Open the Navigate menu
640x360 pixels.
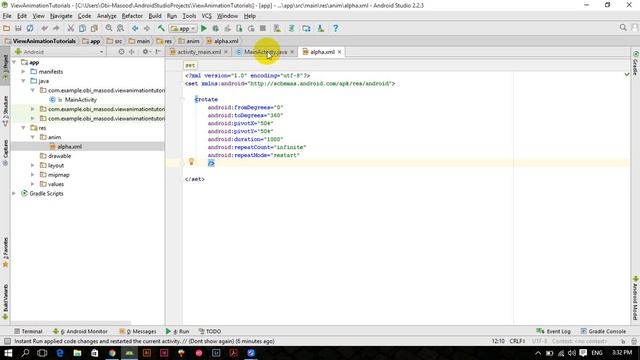tap(61, 16)
